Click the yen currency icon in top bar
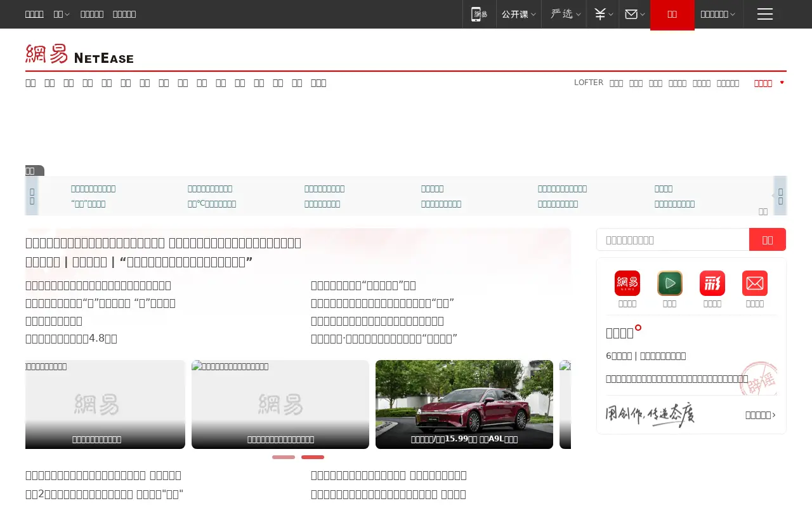 (x=599, y=14)
